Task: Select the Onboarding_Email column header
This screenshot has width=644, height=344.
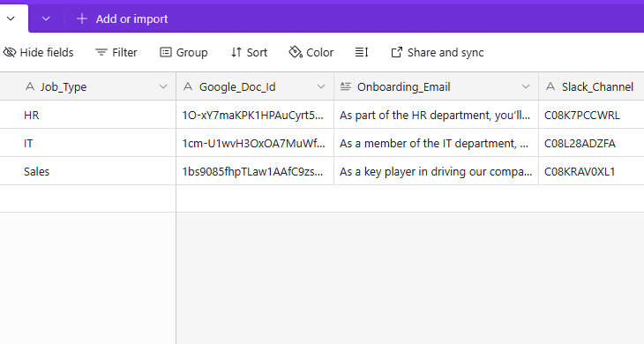Action: pyautogui.click(x=436, y=86)
